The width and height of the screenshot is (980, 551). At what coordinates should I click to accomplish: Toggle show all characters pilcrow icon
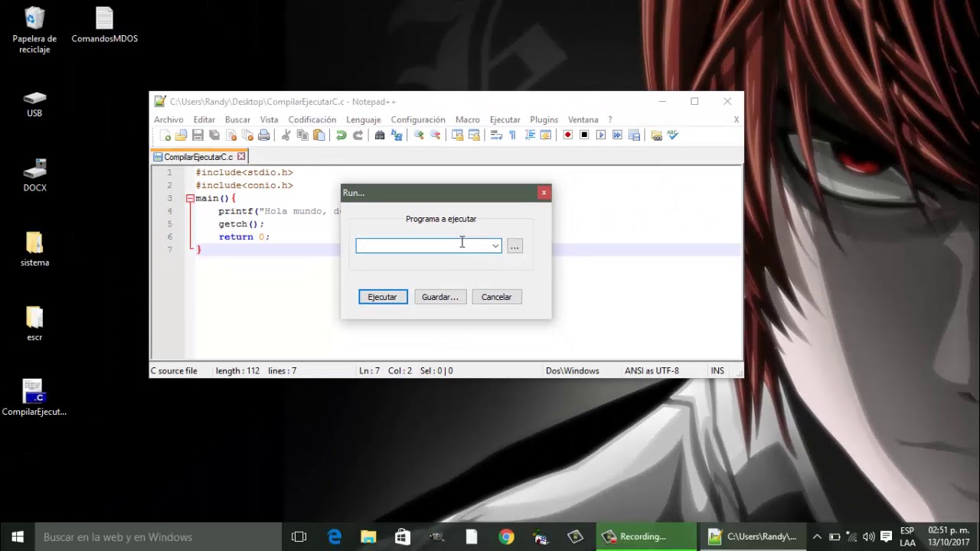tap(512, 135)
